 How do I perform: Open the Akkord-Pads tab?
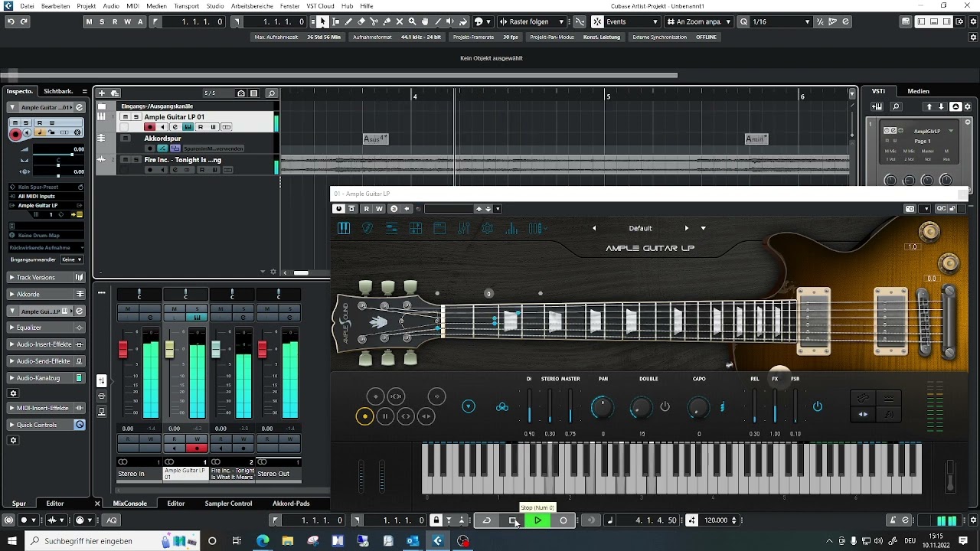pos(291,504)
